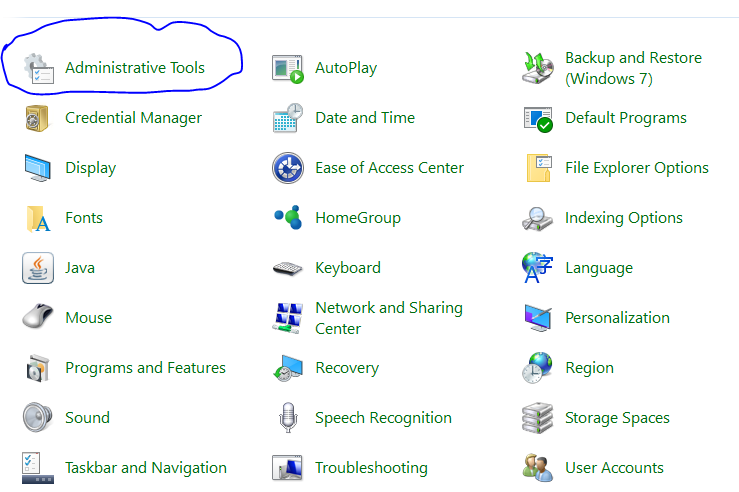This screenshot has width=739, height=492.
Task: Click the Fonts folder icon
Action: tap(38, 219)
